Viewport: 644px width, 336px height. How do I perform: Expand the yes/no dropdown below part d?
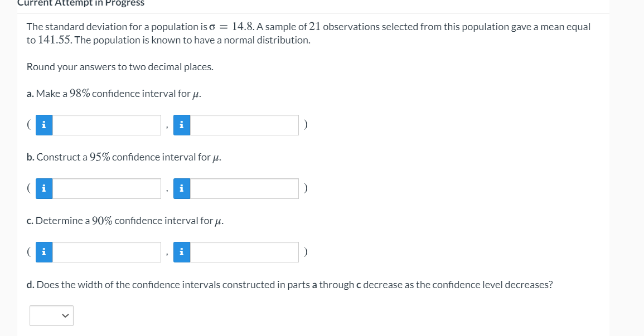51,315
